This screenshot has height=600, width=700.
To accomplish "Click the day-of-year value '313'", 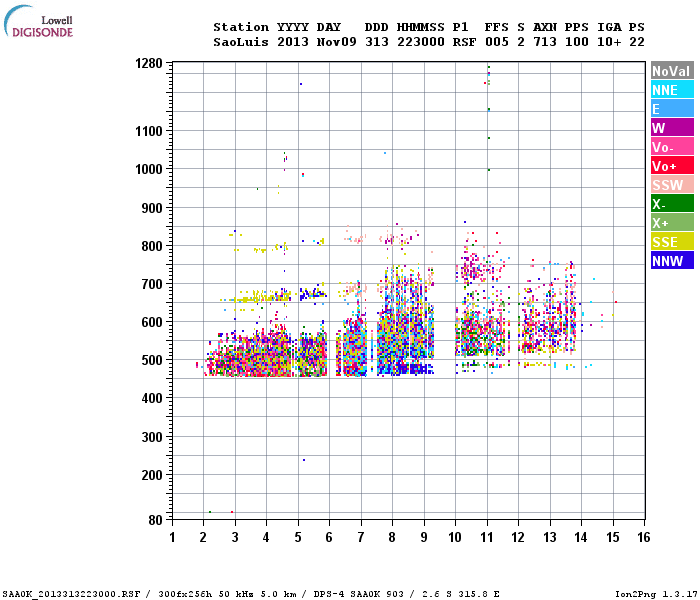I will 377,42.
